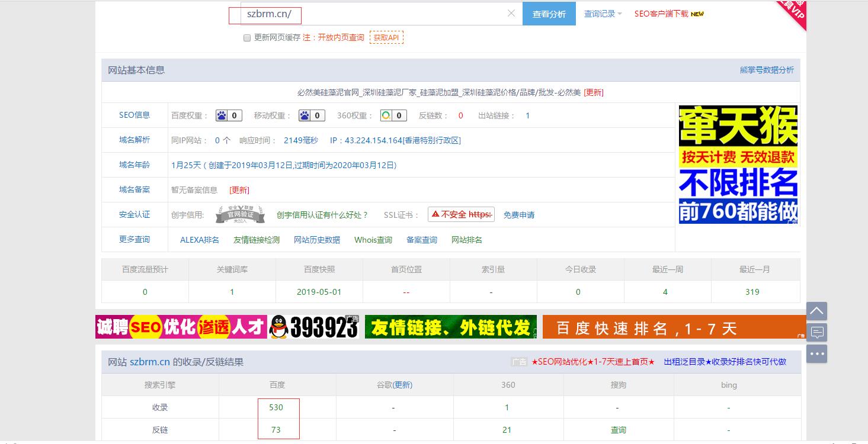Viewport: 868px width, 444px height.
Task: Click the 更多查询 row label
Action: click(134, 239)
